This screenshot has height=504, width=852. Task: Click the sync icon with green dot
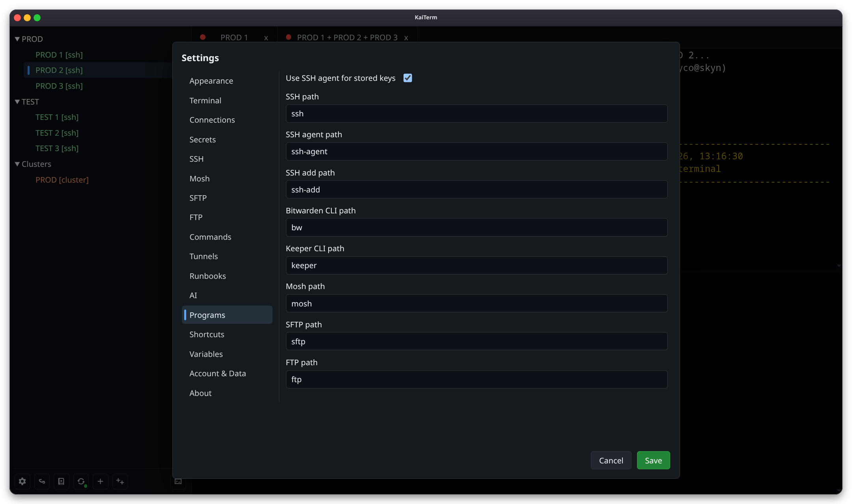pyautogui.click(x=81, y=482)
